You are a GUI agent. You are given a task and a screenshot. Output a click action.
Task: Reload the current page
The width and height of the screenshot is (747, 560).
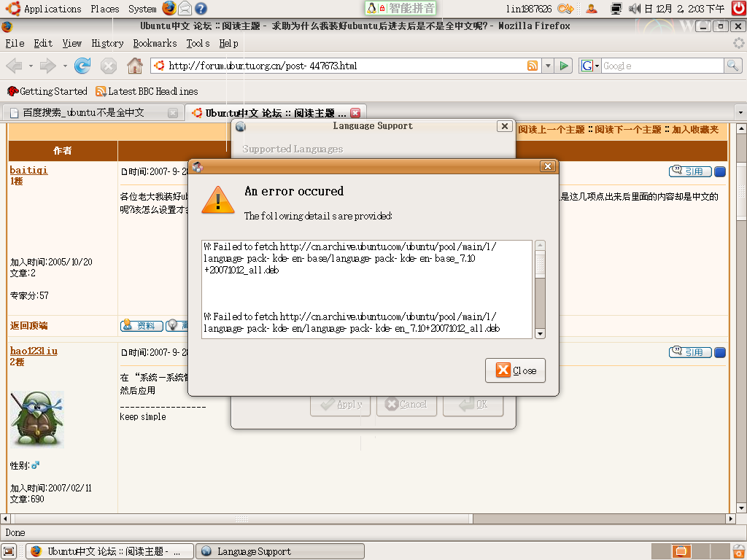(82, 66)
